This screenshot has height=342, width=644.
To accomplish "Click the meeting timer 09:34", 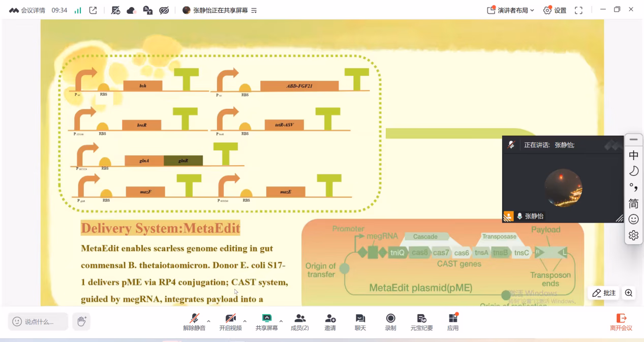I will click(59, 10).
